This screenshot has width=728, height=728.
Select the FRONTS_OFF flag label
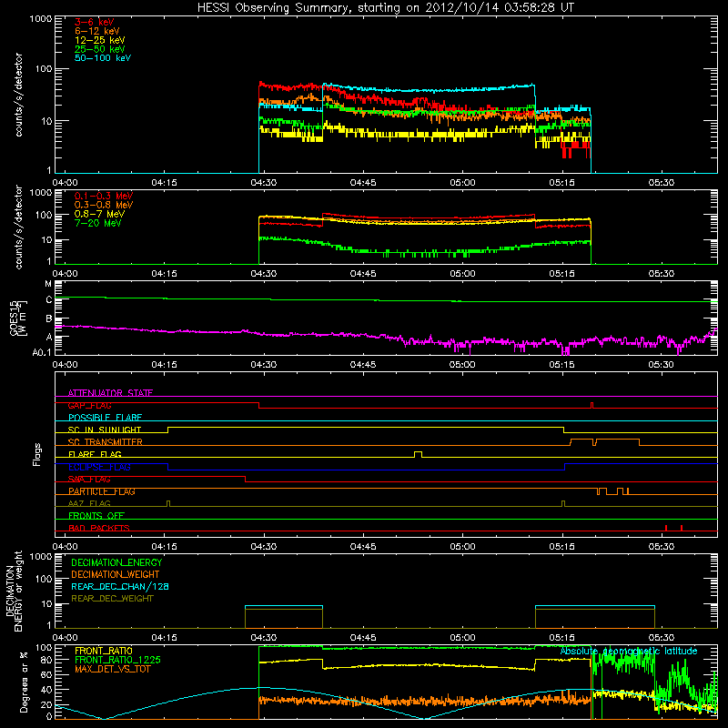(96, 516)
